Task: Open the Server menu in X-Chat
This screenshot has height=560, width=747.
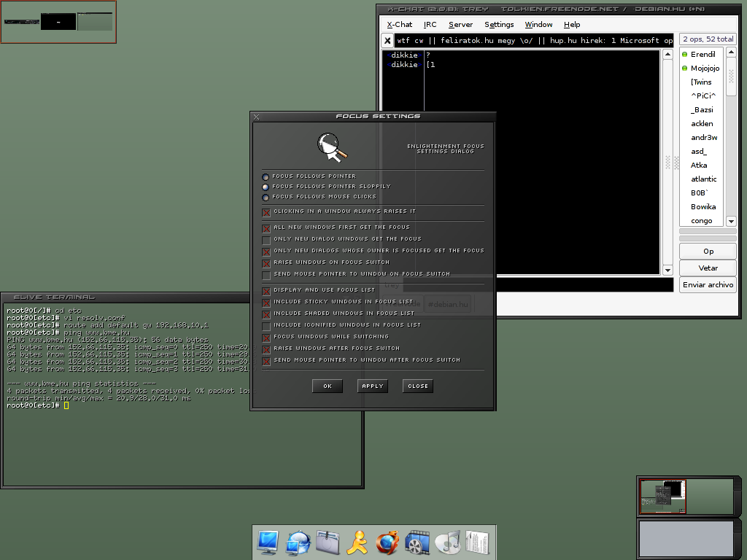Action: click(x=461, y=24)
